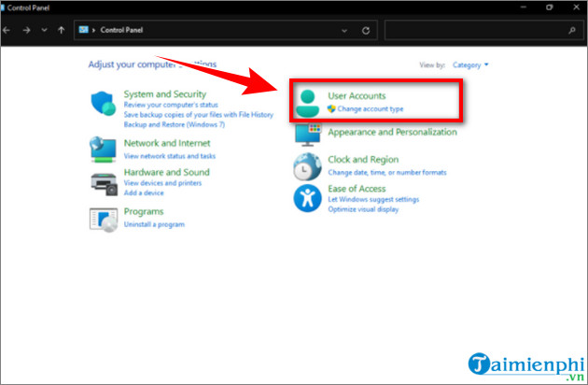This screenshot has height=385, width=588.
Task: Click the Clock and Region icon
Action: click(x=307, y=166)
